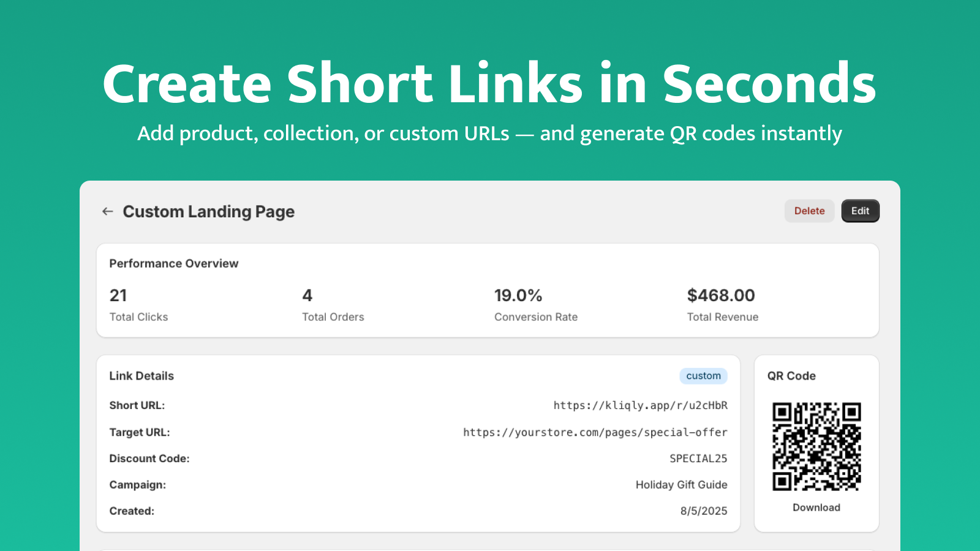Open the Target URL special-offer page
The image size is (980, 551).
(x=595, y=432)
